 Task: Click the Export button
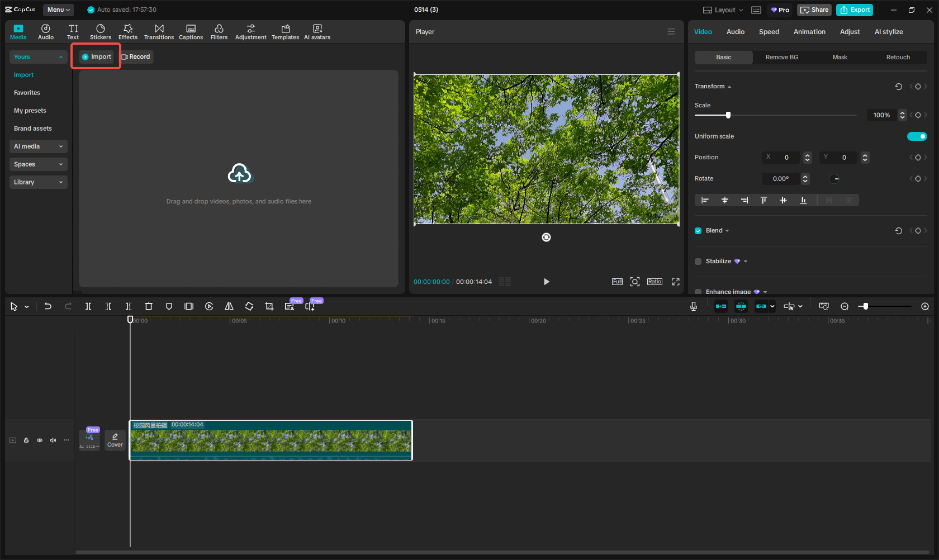point(854,10)
